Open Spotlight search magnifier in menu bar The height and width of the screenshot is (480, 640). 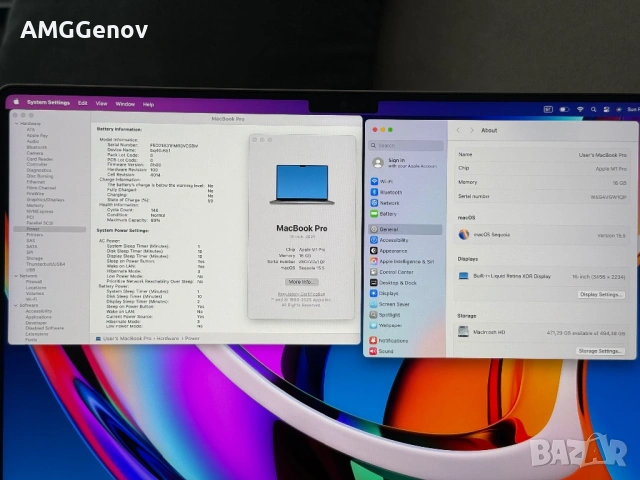(593, 109)
